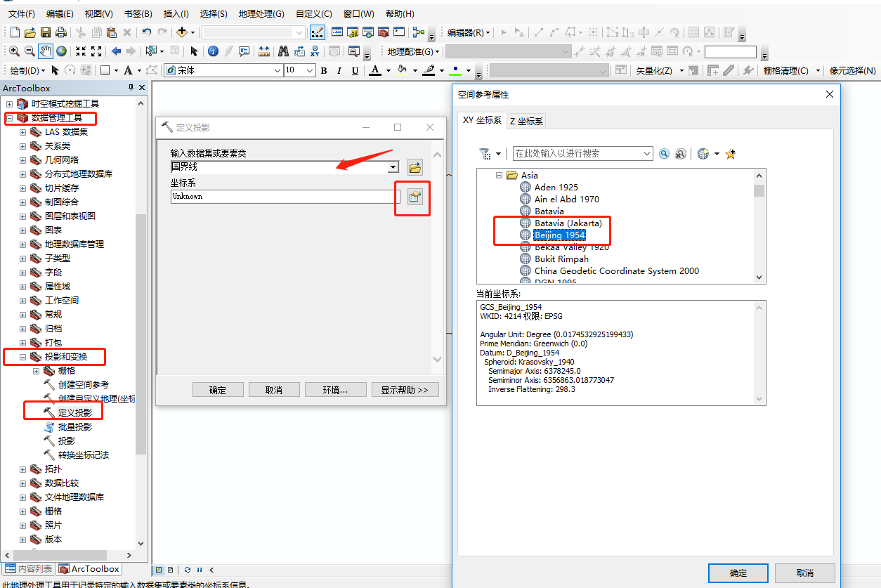Activate the Pan hand tool
The width and height of the screenshot is (881, 588).
click(x=46, y=51)
